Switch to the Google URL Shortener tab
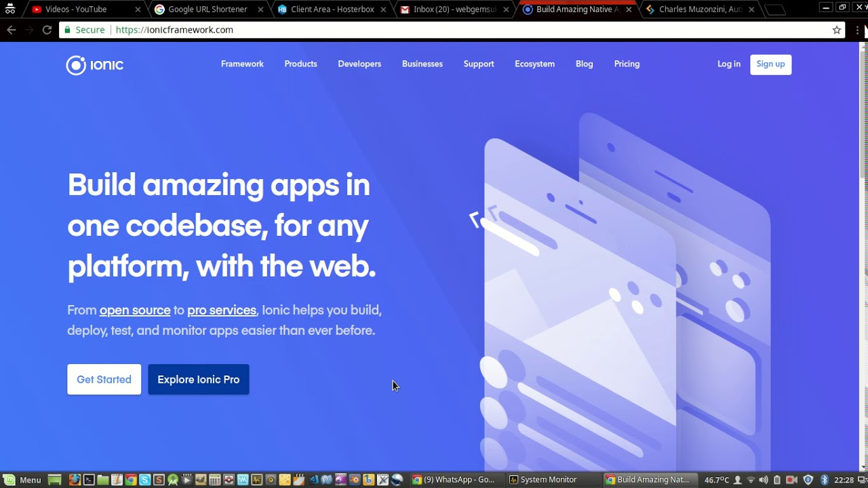The image size is (868, 488). [x=208, y=9]
